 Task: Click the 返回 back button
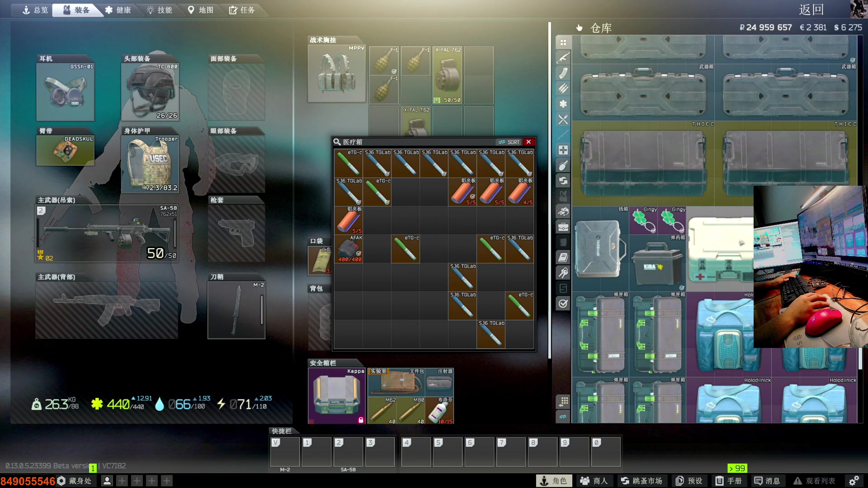811,9
